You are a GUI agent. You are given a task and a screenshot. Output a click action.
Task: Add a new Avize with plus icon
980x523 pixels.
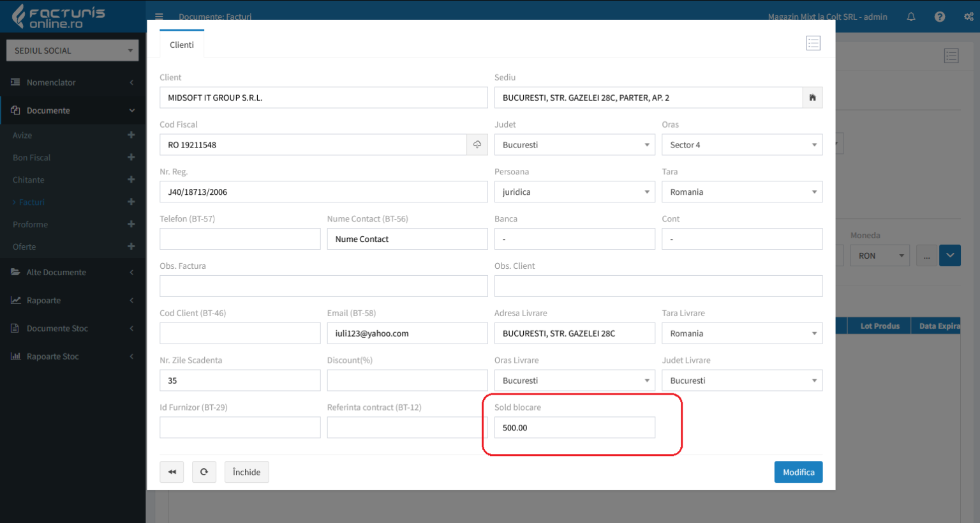[131, 135]
